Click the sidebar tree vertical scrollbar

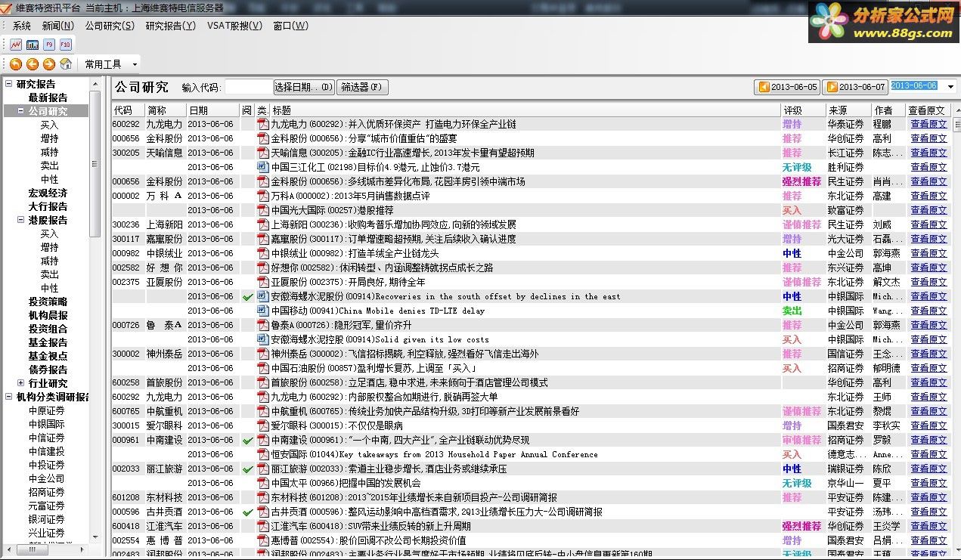[95, 162]
